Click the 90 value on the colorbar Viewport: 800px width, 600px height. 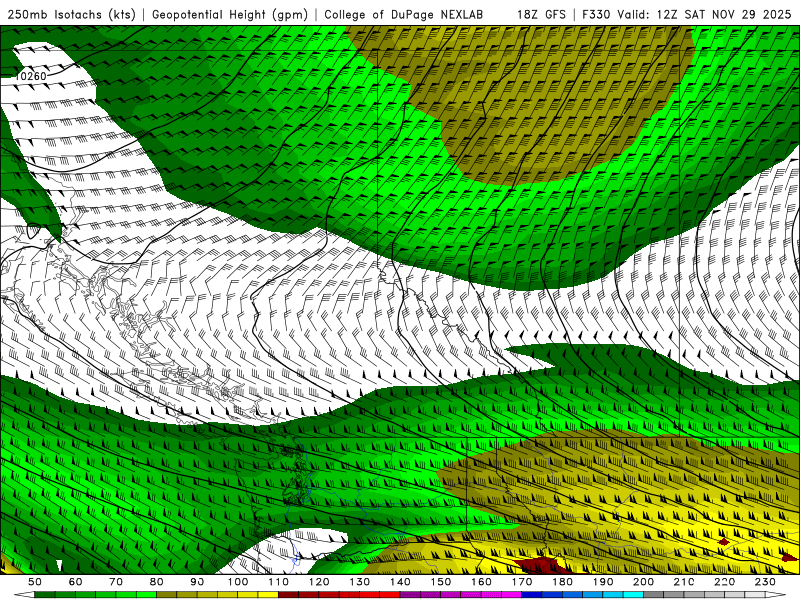197,582
